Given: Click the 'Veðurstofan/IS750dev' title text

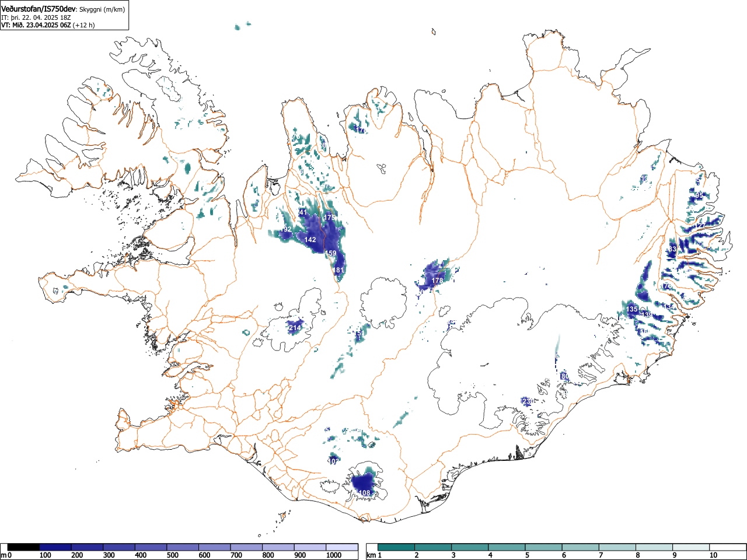Looking at the screenshot, I should click(39, 9).
